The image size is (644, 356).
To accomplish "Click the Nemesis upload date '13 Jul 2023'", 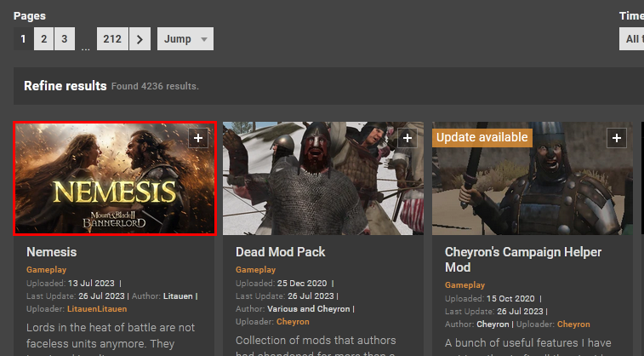I will pos(91,284).
